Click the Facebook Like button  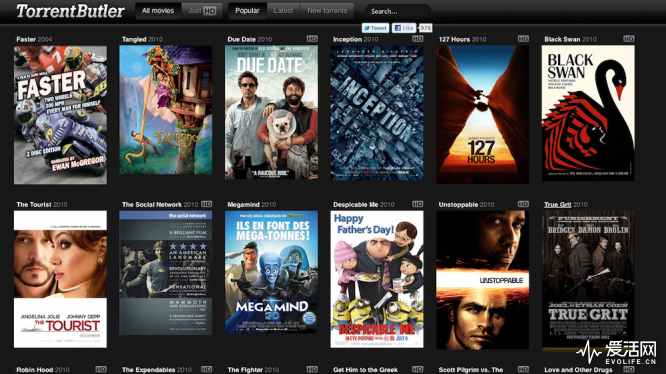[404, 28]
